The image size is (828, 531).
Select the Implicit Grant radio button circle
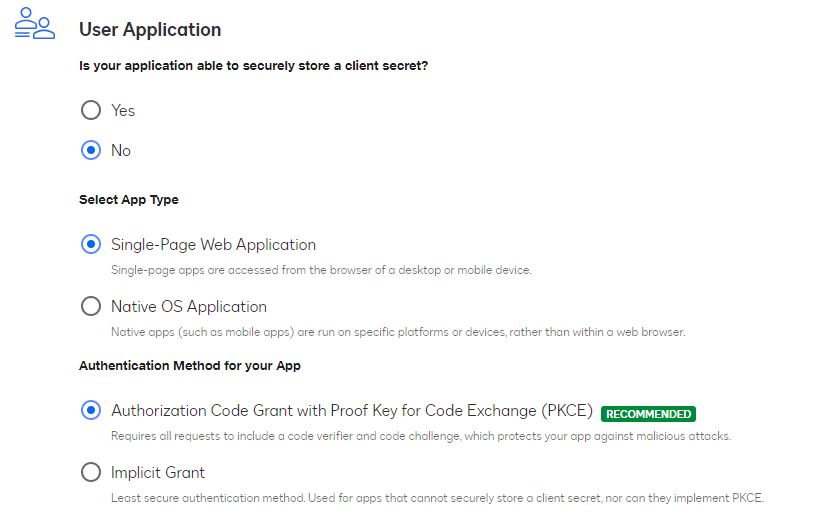(x=91, y=472)
